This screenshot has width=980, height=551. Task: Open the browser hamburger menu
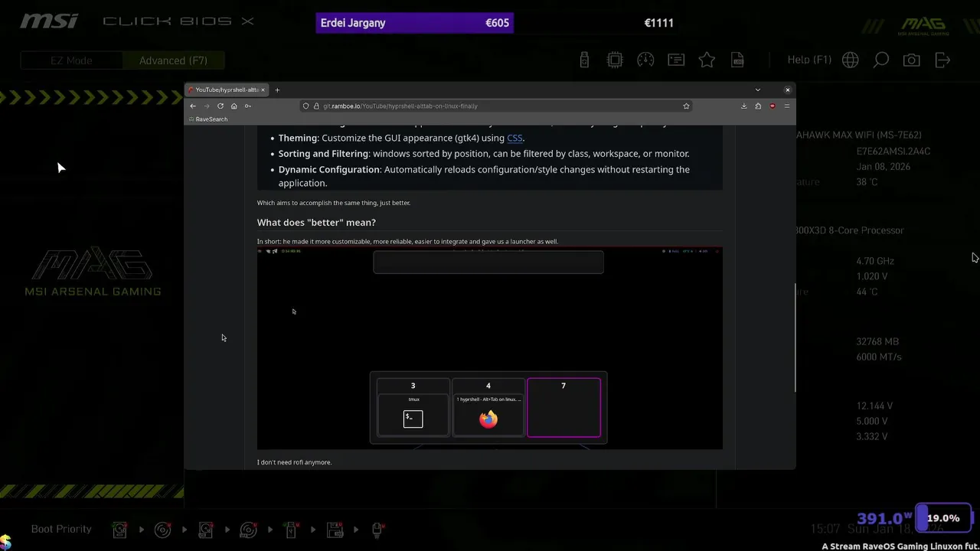[x=786, y=106]
